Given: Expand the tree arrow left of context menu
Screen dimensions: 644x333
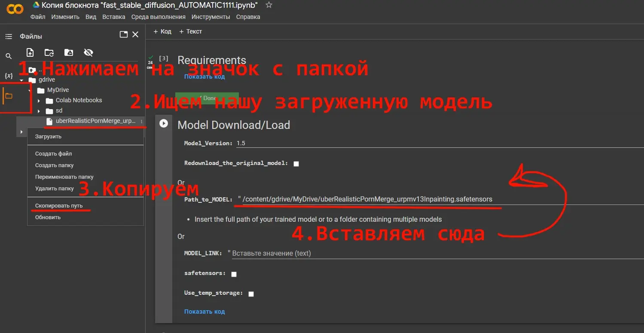Looking at the screenshot, I should [x=21, y=132].
